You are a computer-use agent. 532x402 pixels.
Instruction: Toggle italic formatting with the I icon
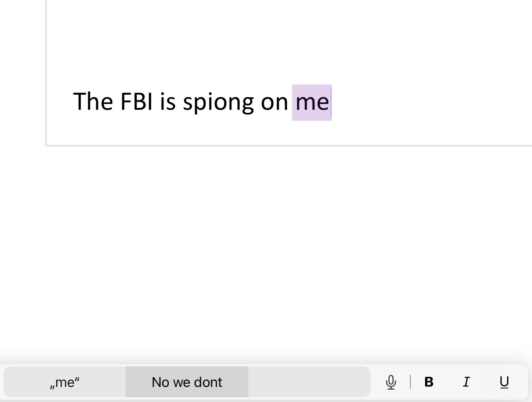[x=466, y=382]
